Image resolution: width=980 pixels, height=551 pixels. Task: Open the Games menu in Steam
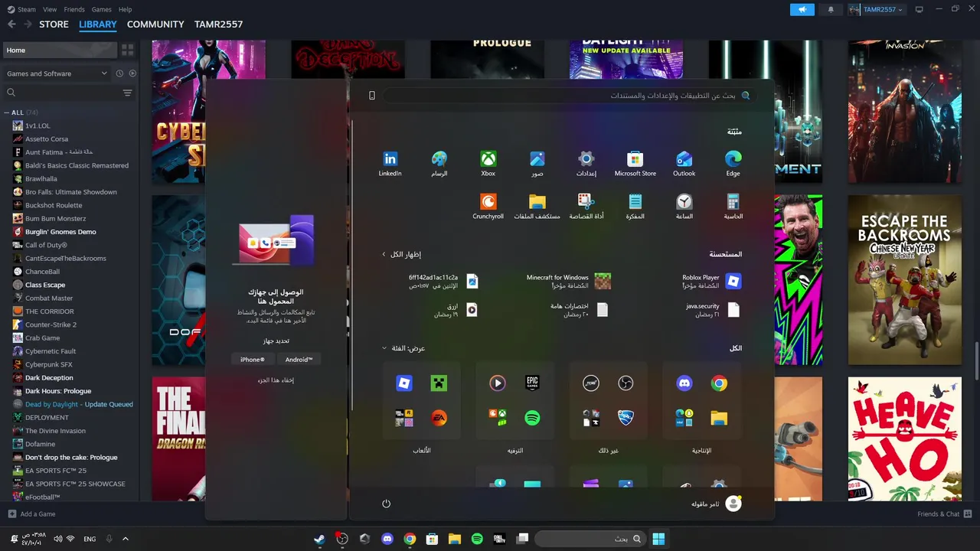(x=101, y=9)
